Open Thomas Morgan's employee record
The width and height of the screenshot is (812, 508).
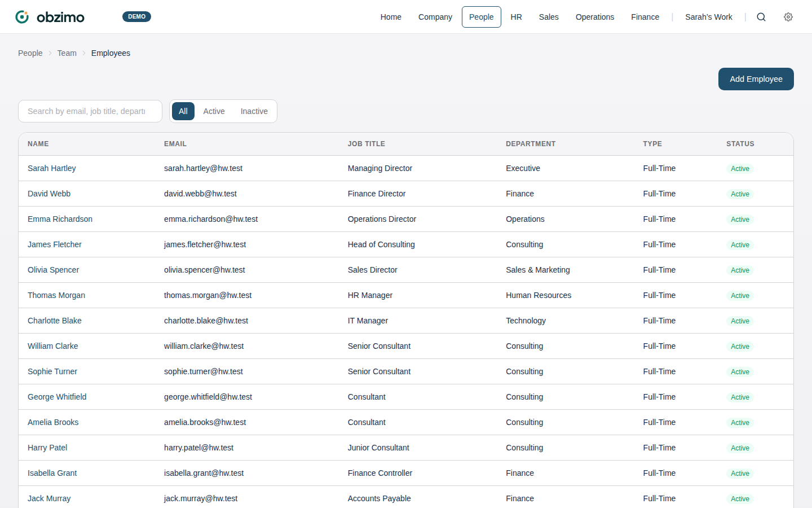[56, 295]
